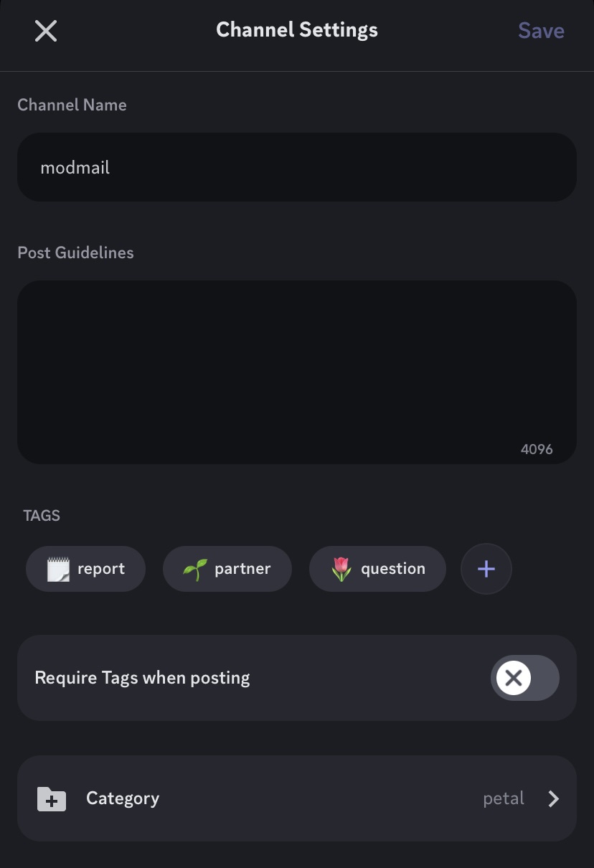The image size is (594, 868).
Task: Click the seedling emoji on partner tag
Action: coord(195,570)
